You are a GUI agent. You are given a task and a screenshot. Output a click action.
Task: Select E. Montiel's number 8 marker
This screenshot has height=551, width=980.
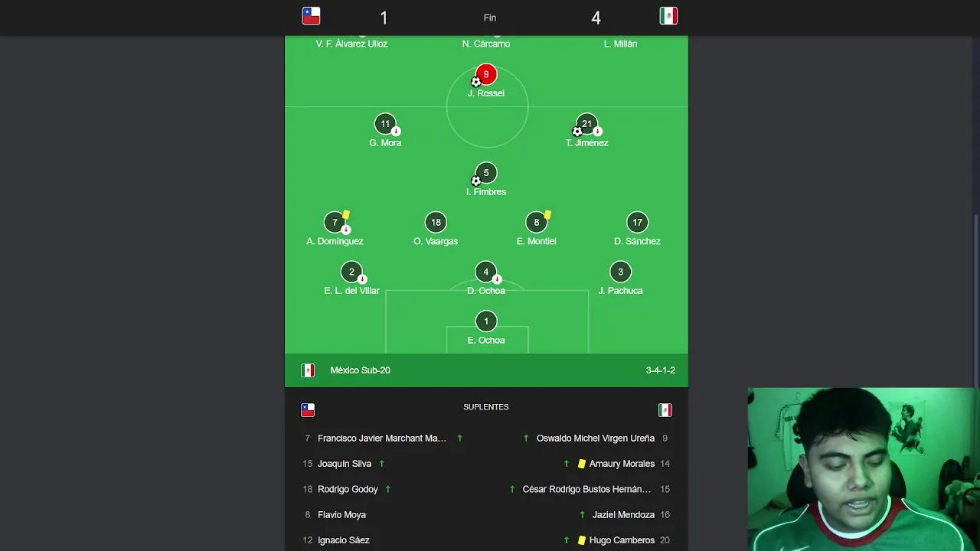point(536,223)
